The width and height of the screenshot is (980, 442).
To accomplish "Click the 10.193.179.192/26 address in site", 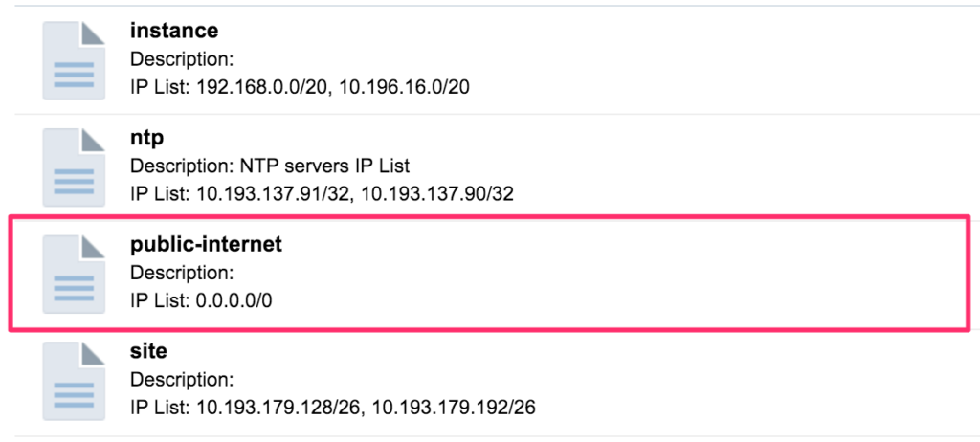I will pos(454,408).
